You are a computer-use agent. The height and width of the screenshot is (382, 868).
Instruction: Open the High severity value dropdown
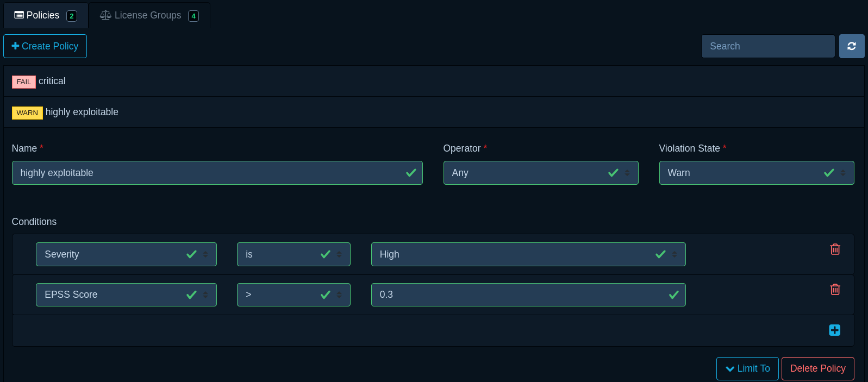(528, 254)
